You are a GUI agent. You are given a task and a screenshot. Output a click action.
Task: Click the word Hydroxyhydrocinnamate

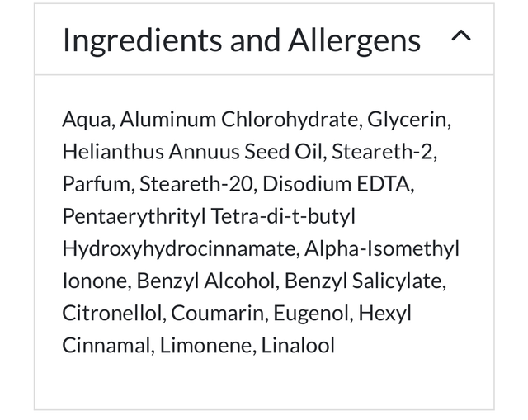179,248
